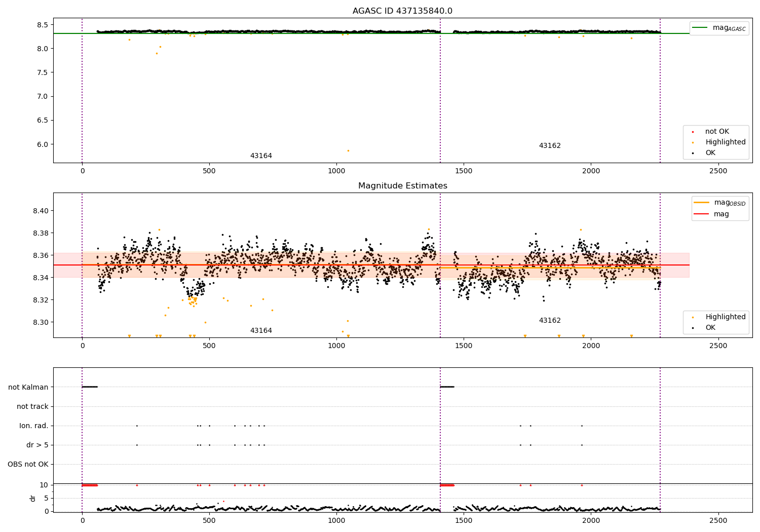Click the 8.40 y-axis tick label
Image resolution: width=760 pixels, height=532 pixels.
(x=41, y=211)
